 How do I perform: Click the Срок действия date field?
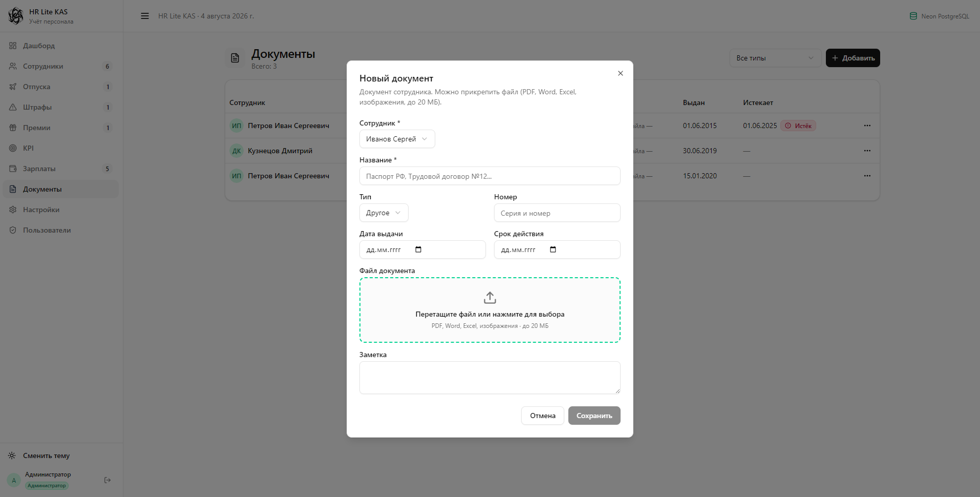click(x=557, y=250)
